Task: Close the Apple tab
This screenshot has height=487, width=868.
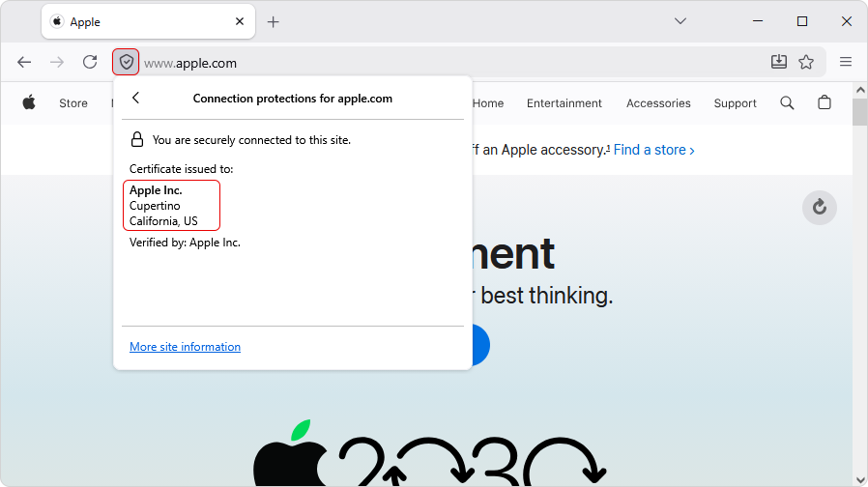Action: [240, 21]
